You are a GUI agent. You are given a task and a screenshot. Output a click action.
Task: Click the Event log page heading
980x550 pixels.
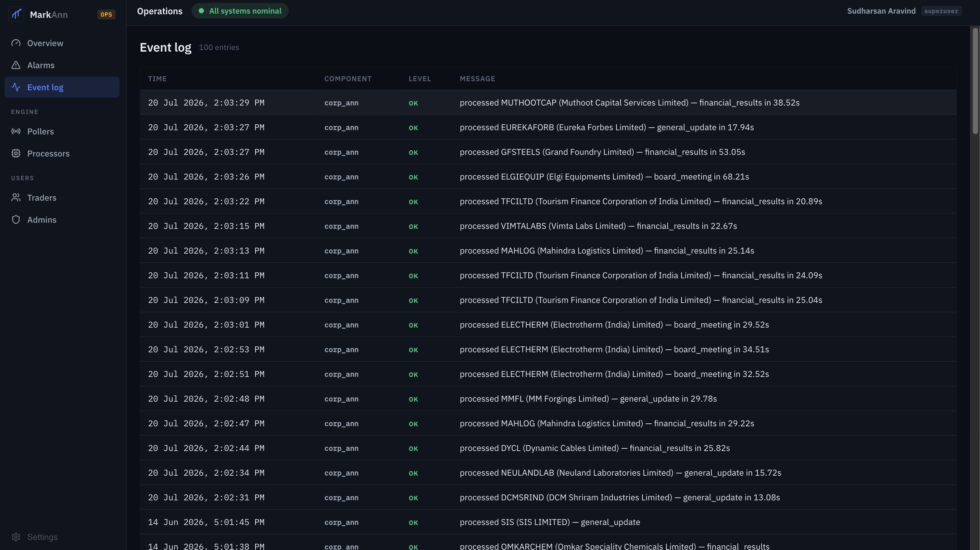pos(166,47)
